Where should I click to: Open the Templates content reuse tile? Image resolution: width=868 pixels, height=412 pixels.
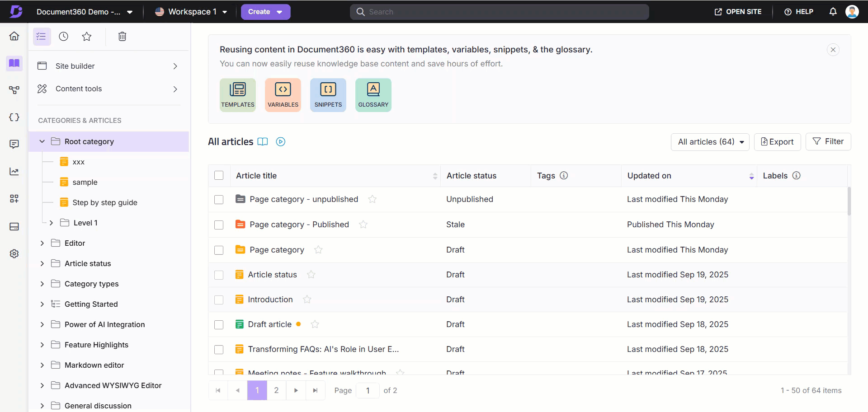(x=237, y=94)
